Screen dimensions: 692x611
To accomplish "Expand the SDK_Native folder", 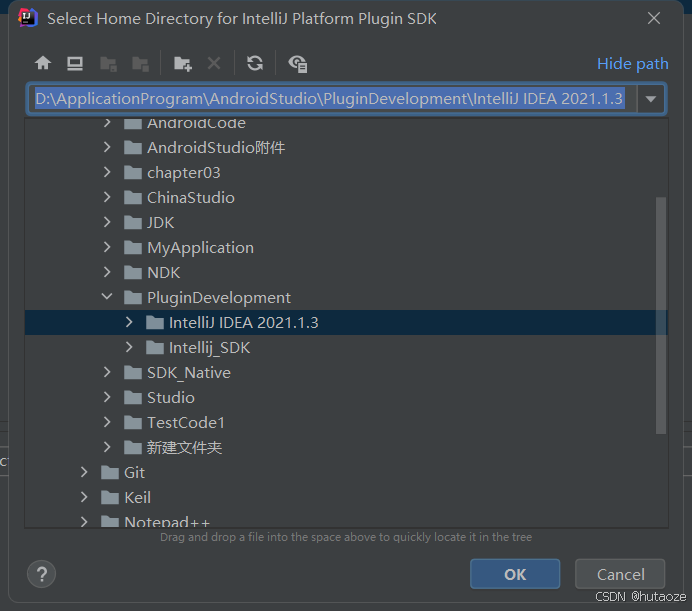I will [107, 373].
